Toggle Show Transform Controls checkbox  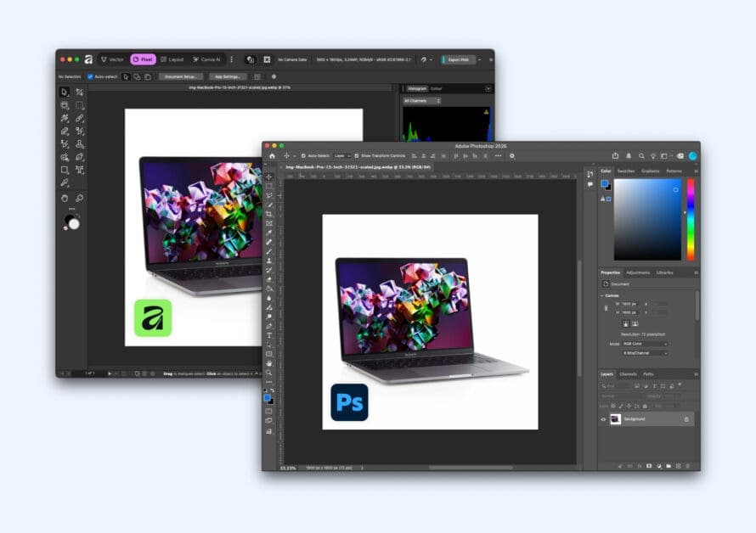(356, 156)
